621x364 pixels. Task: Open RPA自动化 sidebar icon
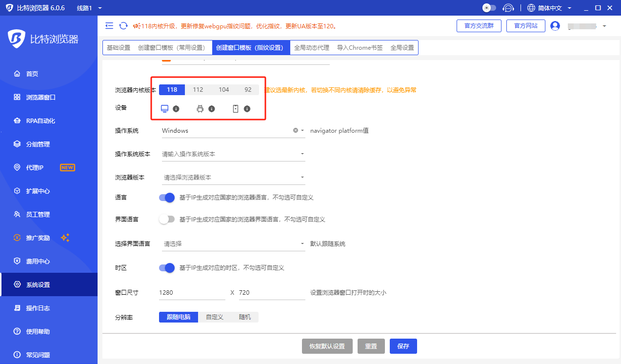pos(17,121)
